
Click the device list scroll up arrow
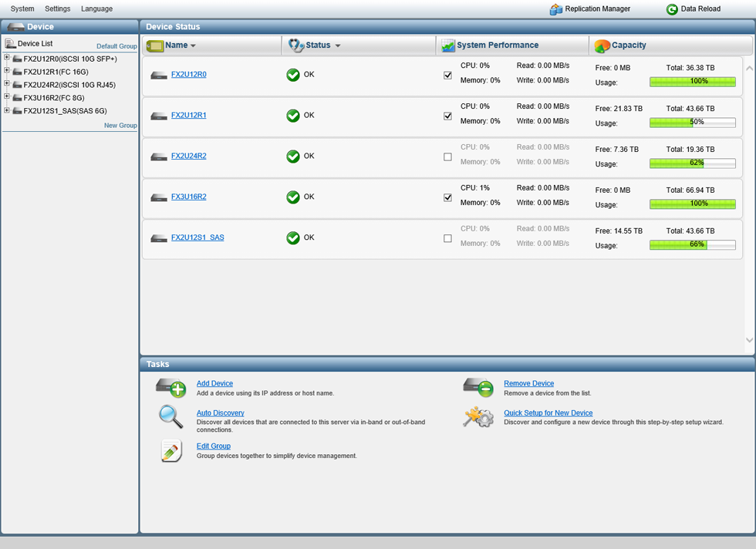coord(749,69)
